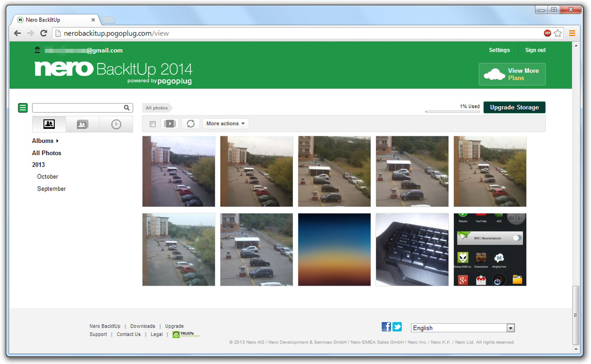Go back using the browser back arrow
The image size is (591, 364).
click(17, 33)
